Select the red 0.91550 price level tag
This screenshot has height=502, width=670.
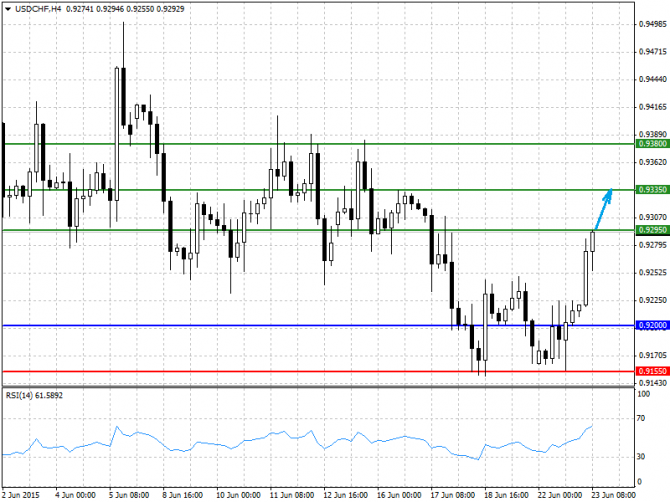pos(652,371)
